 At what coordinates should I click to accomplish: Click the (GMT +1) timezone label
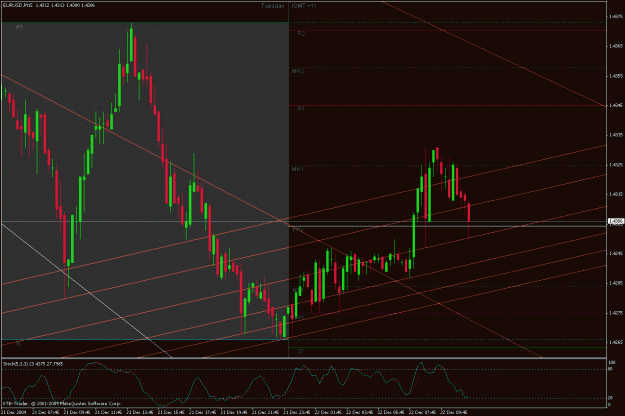coord(304,6)
